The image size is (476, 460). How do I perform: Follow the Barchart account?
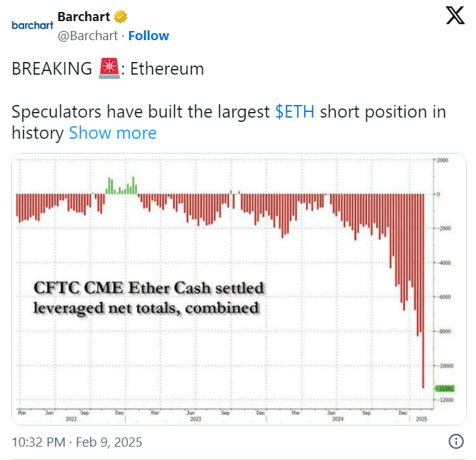click(x=149, y=35)
